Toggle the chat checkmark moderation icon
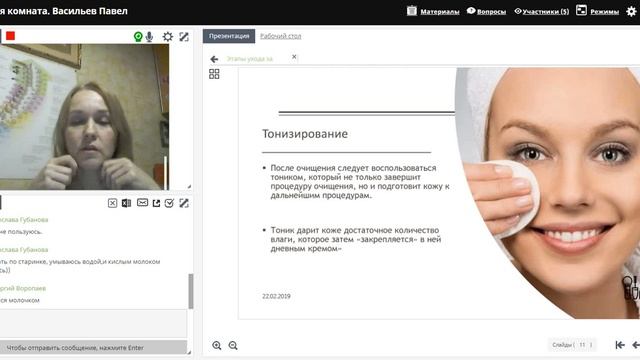This screenshot has width=640, height=360. tap(169, 203)
